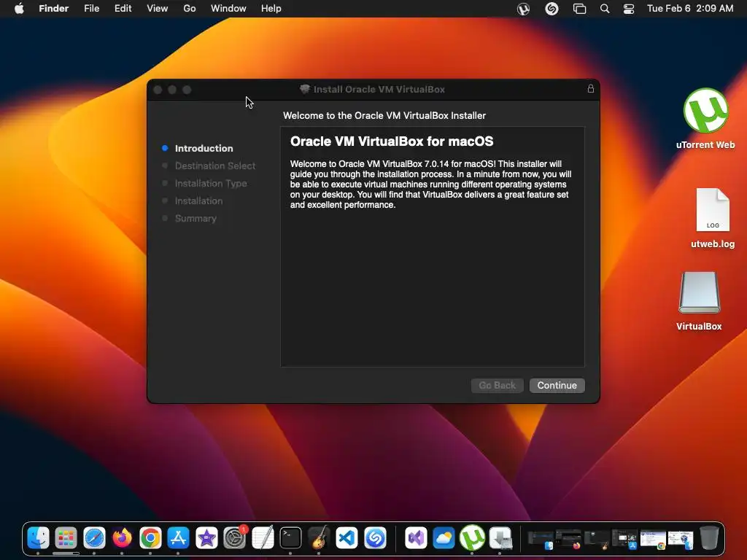The height and width of the screenshot is (560, 747).
Task: Open iMovie from the Dock
Action: 206,538
